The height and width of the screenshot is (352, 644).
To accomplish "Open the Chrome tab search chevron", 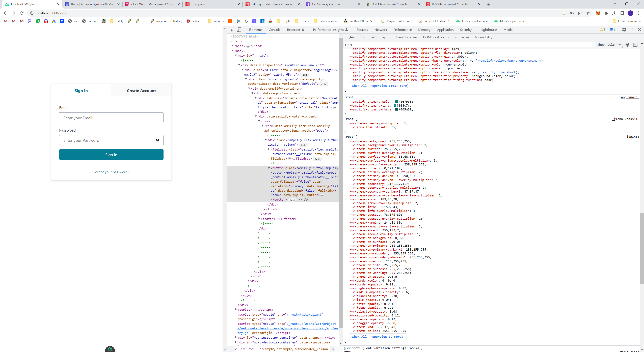I will pyautogui.click(x=604, y=4).
